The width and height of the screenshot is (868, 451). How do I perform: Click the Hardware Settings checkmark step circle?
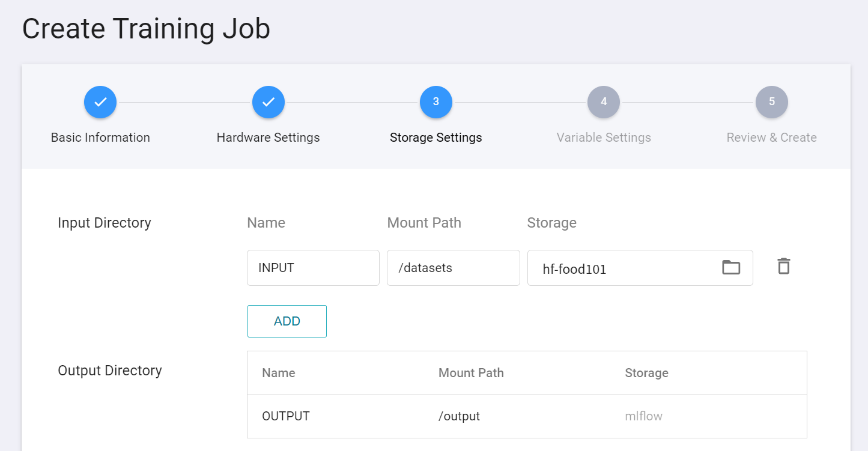point(268,102)
